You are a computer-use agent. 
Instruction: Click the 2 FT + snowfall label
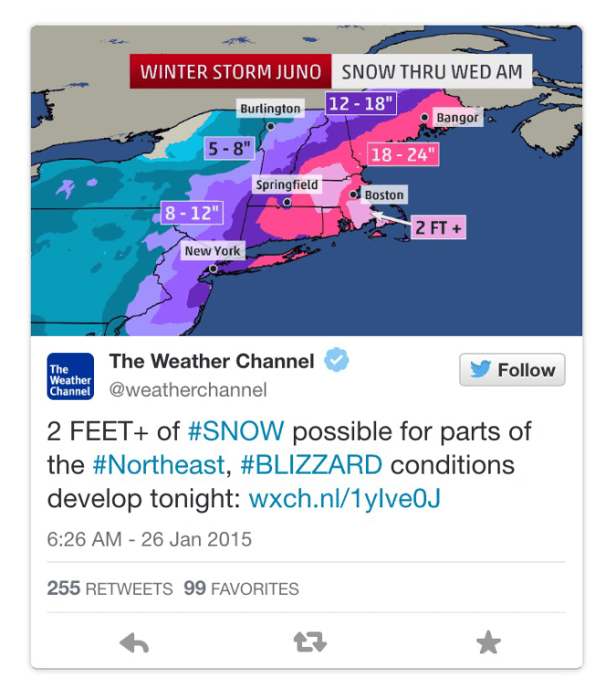pos(439,227)
